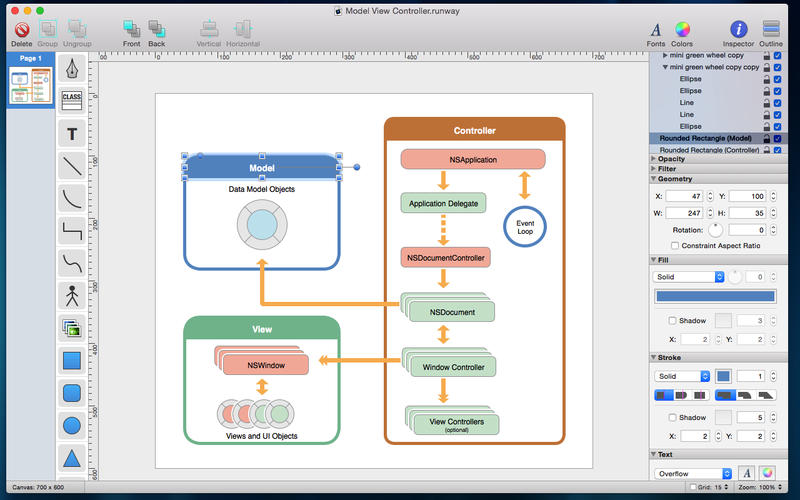Open the Text Overflow dropdown
The image size is (800, 500).
693,473
